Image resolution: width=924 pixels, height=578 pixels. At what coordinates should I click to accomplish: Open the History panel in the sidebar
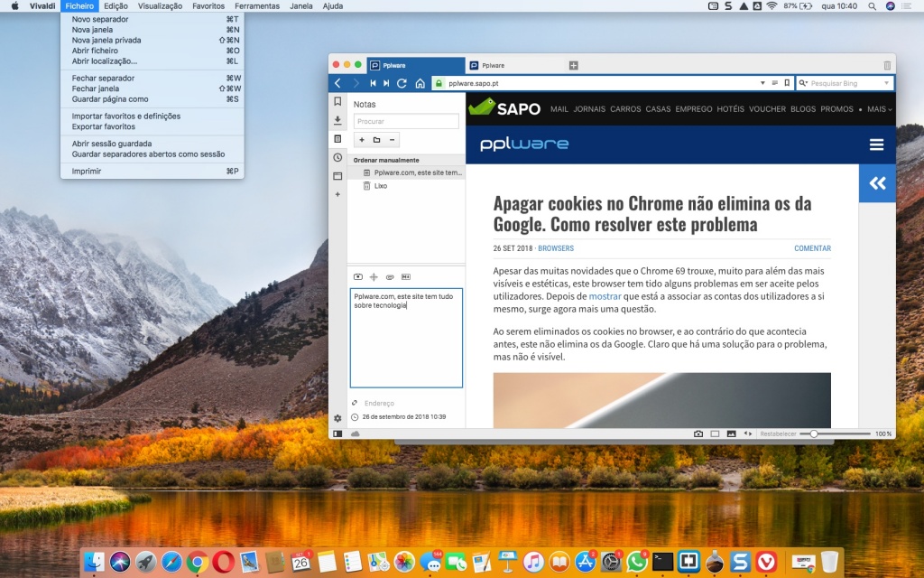[x=337, y=155]
